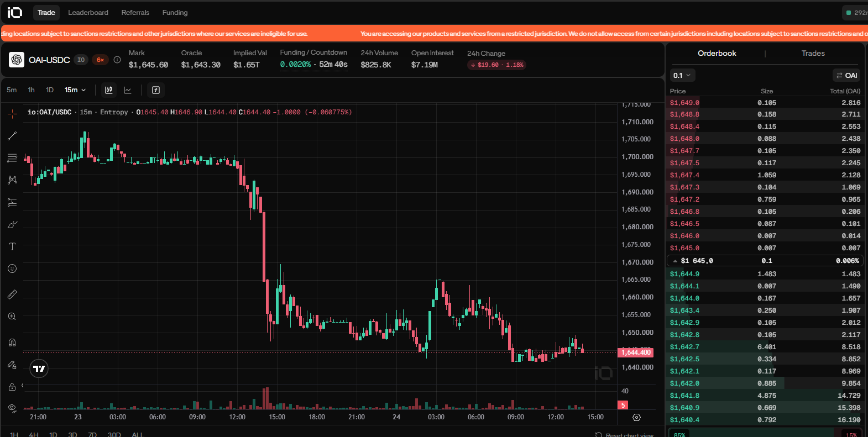Go to the Referrals tab
868x437 pixels.
(x=135, y=12)
